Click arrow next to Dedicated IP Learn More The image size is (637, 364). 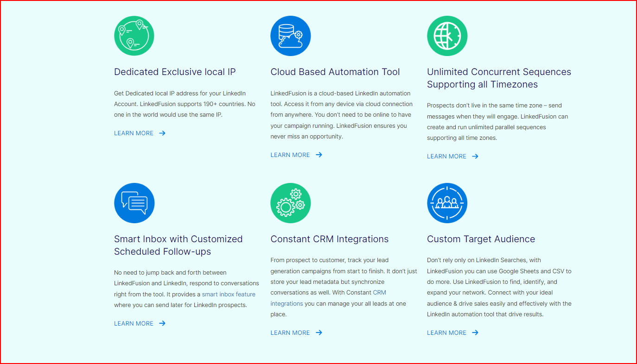(162, 133)
